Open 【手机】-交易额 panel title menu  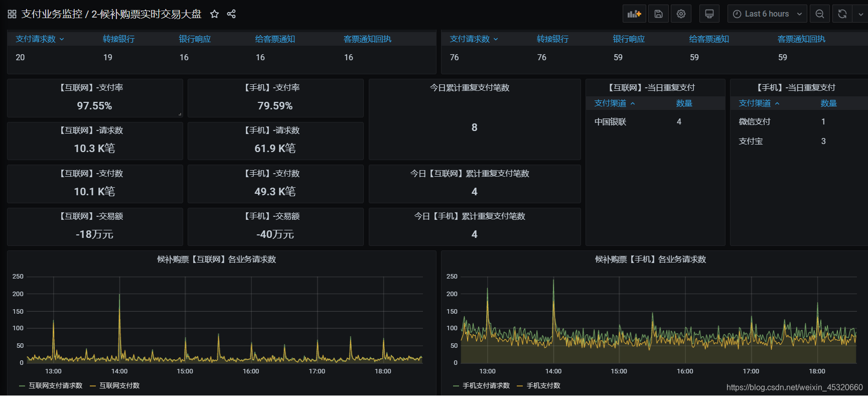click(271, 216)
